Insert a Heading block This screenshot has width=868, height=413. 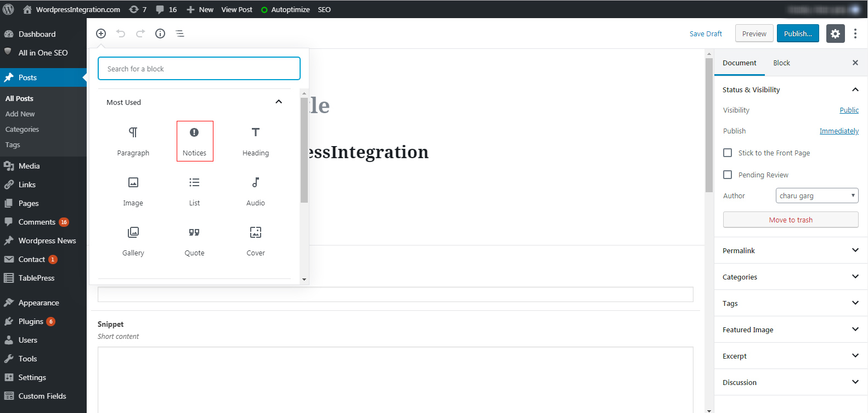(256, 141)
